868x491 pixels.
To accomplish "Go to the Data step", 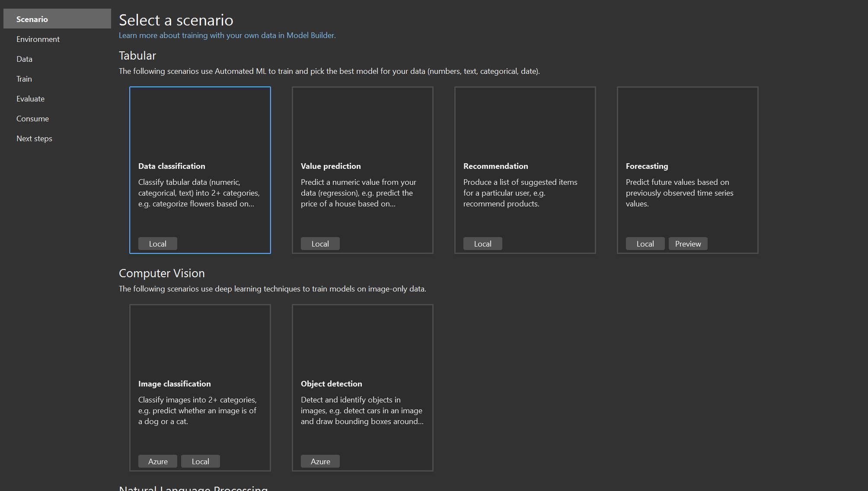I will [x=24, y=59].
